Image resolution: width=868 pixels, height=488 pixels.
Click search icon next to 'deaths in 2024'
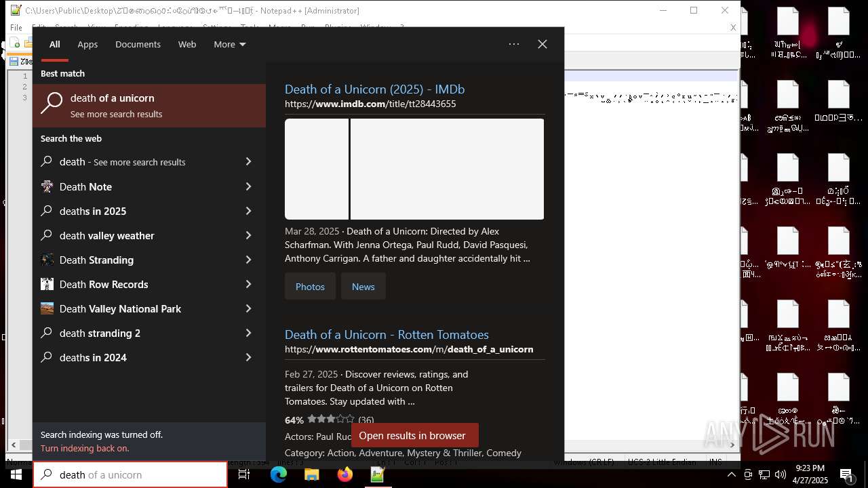47,357
